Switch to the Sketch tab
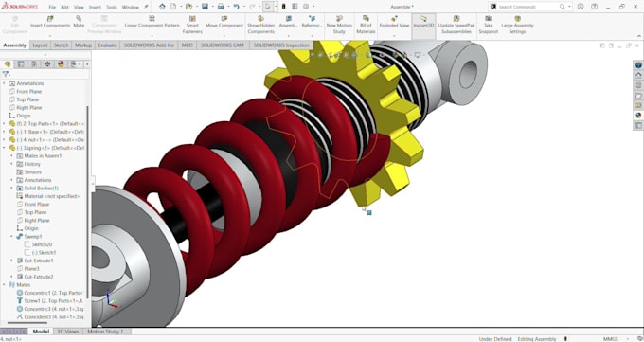 (x=61, y=45)
